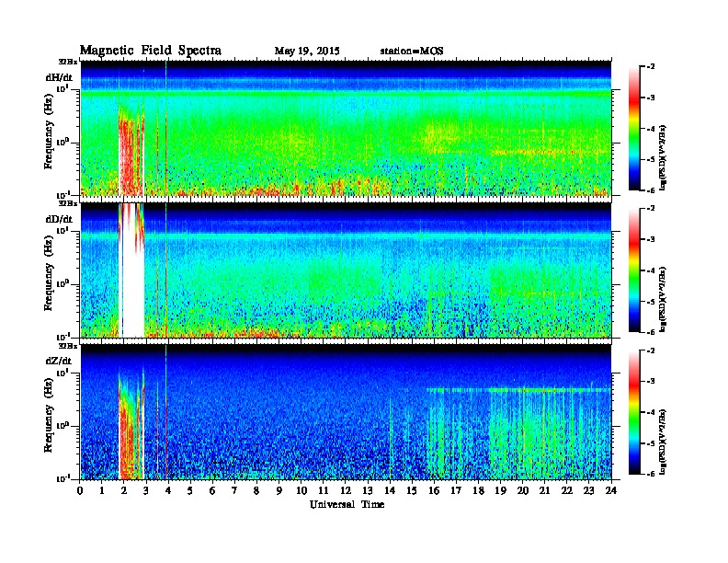Click the "Universal Time" axis title
The width and height of the screenshot is (728, 563).
coord(347,504)
